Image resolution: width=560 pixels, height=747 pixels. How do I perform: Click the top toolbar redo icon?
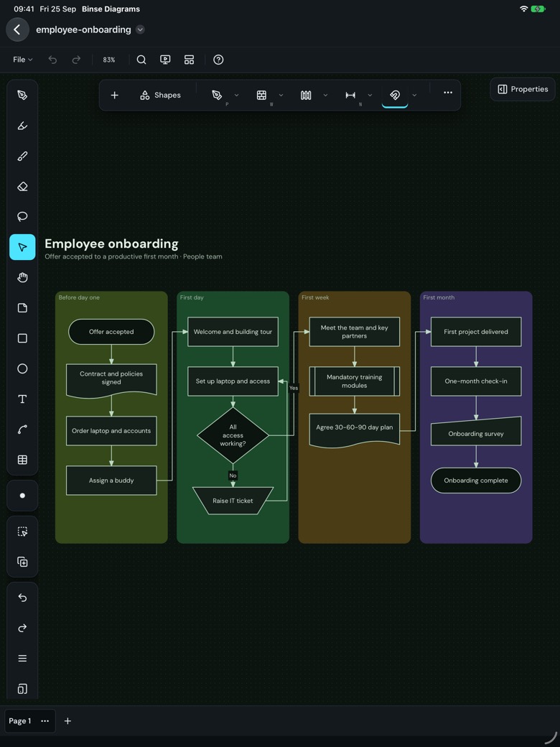pyautogui.click(x=76, y=60)
